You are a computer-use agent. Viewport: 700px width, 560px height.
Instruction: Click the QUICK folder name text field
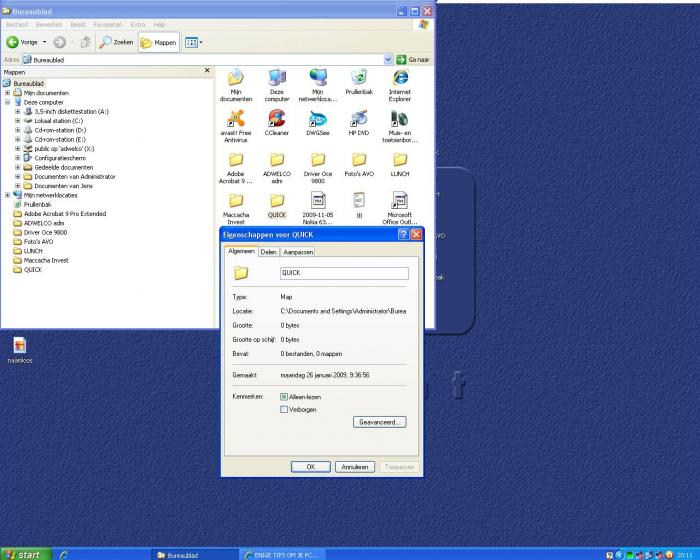tap(343, 273)
